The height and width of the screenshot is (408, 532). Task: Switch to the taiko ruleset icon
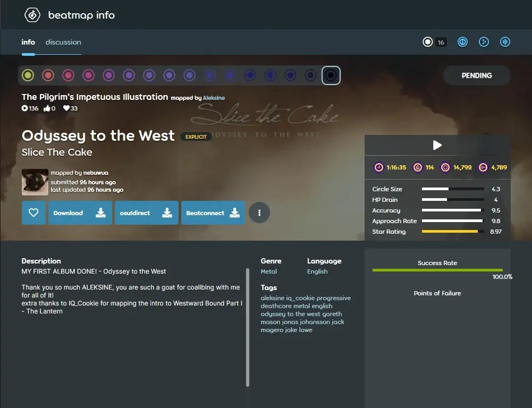(462, 42)
